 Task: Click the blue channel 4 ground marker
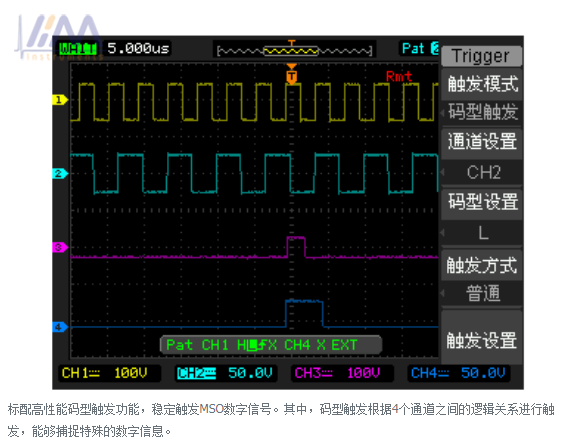click(x=60, y=327)
